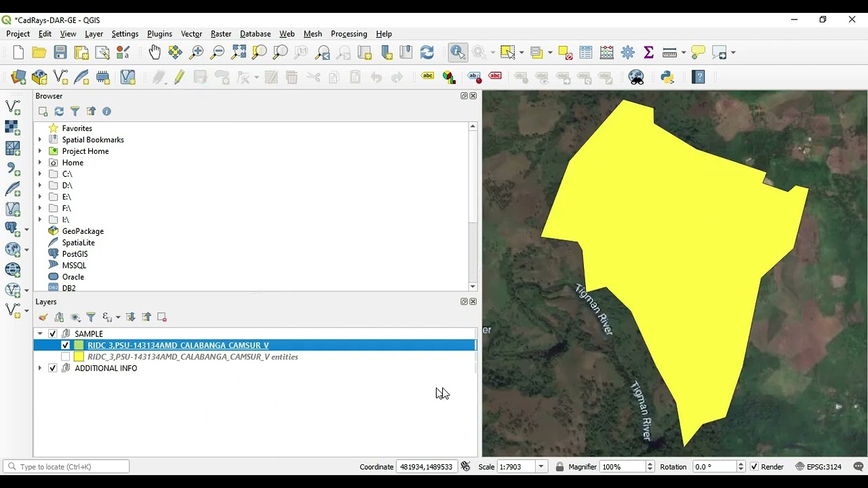Expand the ADDITIONAL INFO layer group
Screen dimensions: 868x488
[40, 368]
